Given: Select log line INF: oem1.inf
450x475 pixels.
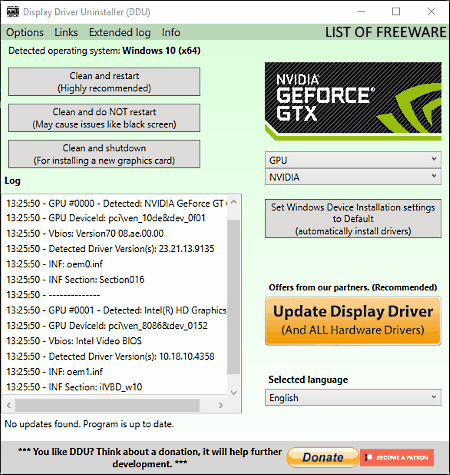Looking at the screenshot, I should [55, 372].
